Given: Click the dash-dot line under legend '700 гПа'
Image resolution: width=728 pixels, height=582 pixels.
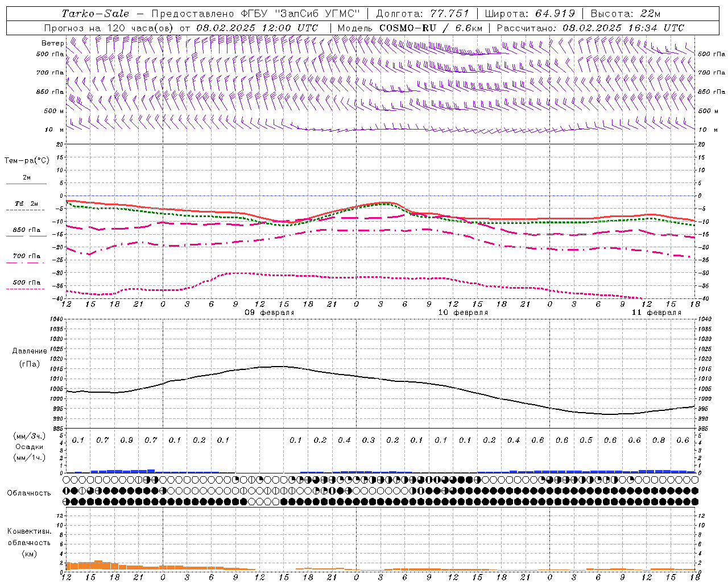Looking at the screenshot, I should coord(25,263).
